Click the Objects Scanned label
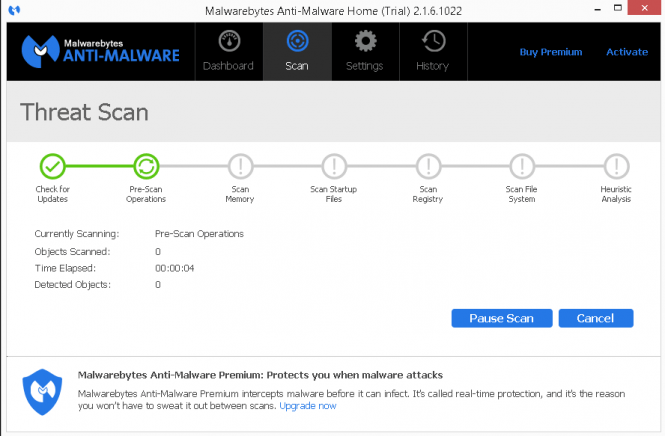Screen dimensions: 665x436 click(x=72, y=252)
